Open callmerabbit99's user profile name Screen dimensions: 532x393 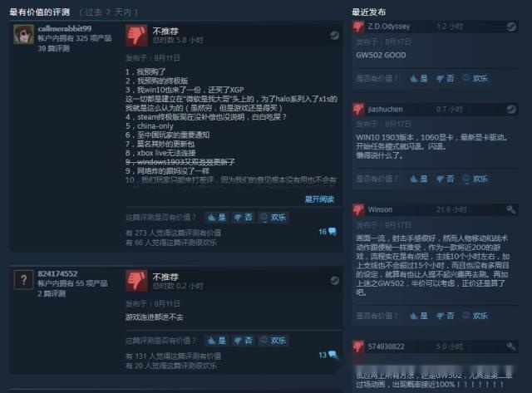[x=65, y=28]
